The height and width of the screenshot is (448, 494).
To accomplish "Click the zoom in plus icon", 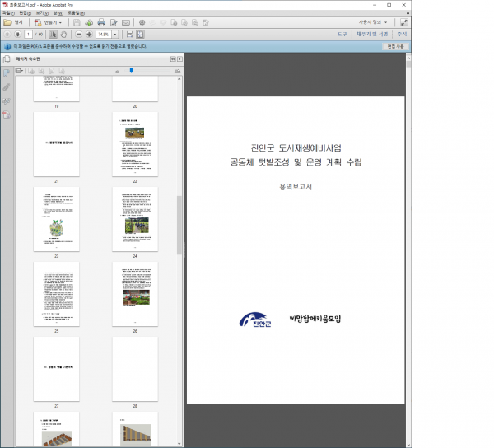I will [x=89, y=35].
